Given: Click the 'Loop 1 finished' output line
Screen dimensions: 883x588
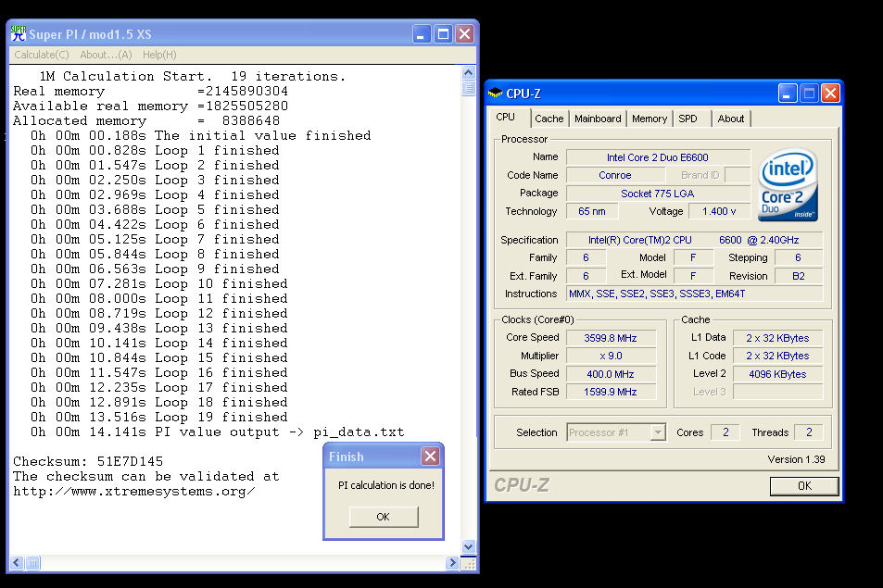Looking at the screenshot, I should pos(155,150).
